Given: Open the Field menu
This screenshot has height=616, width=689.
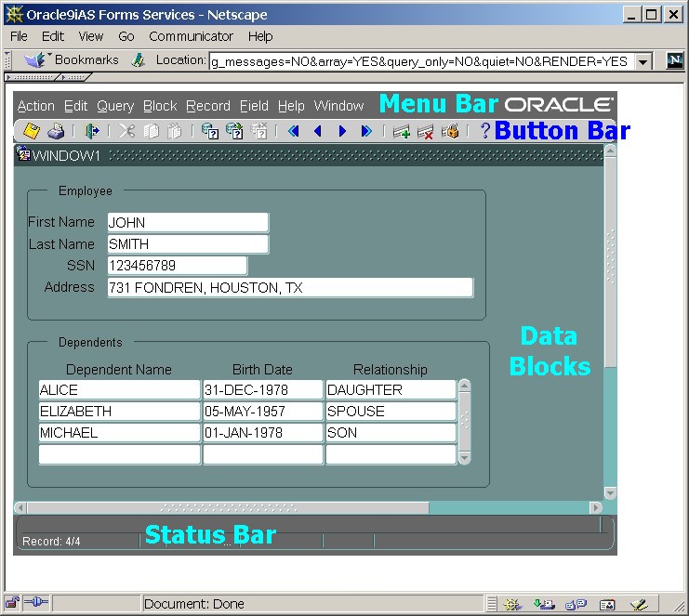Looking at the screenshot, I should [254, 106].
